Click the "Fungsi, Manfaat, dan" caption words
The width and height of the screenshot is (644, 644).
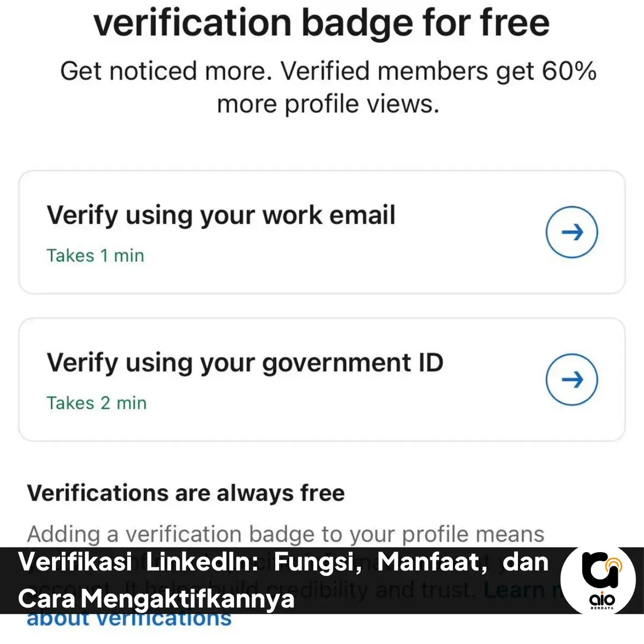pos(411,562)
